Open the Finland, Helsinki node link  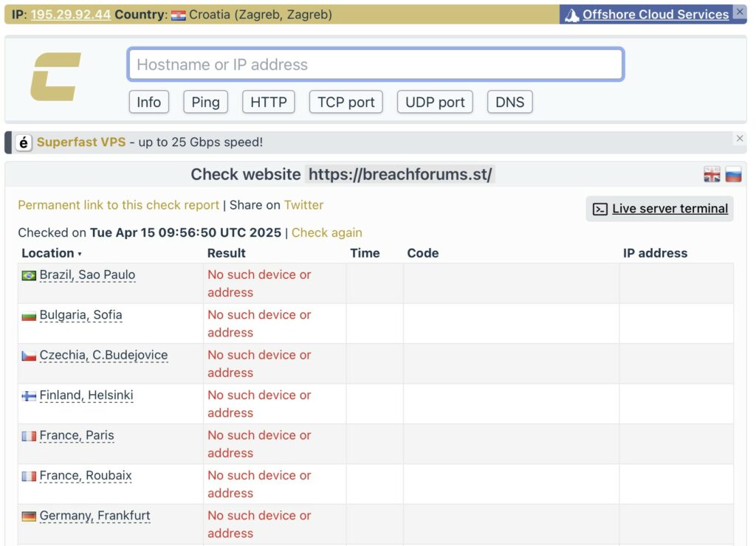point(86,395)
